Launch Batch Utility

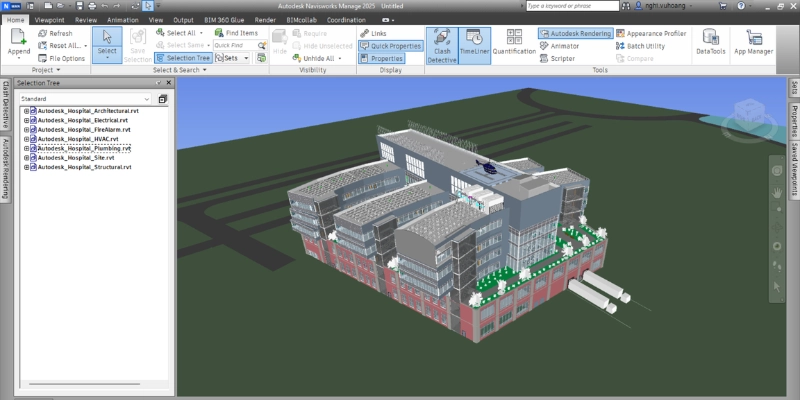[x=640, y=46]
